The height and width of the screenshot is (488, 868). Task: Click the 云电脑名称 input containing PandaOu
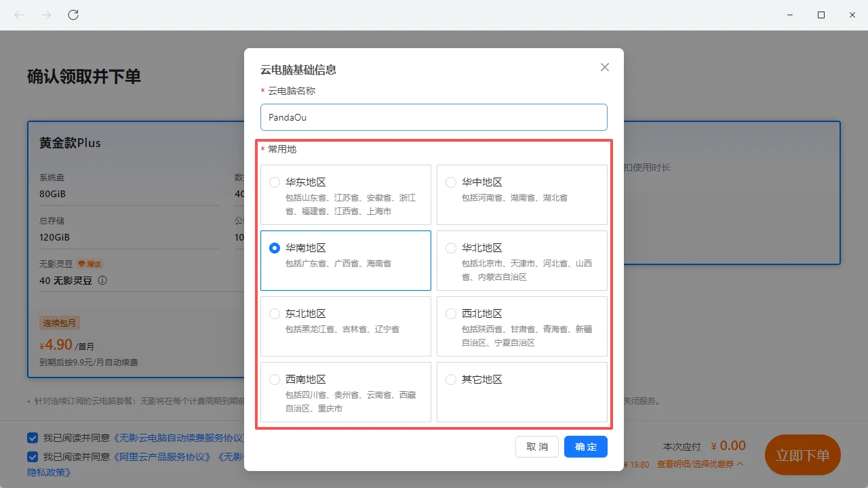click(x=434, y=117)
